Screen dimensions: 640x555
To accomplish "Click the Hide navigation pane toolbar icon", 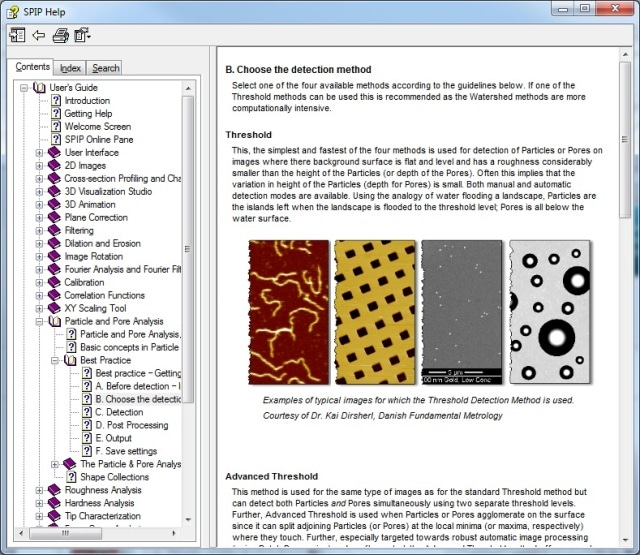I will tap(17, 36).
